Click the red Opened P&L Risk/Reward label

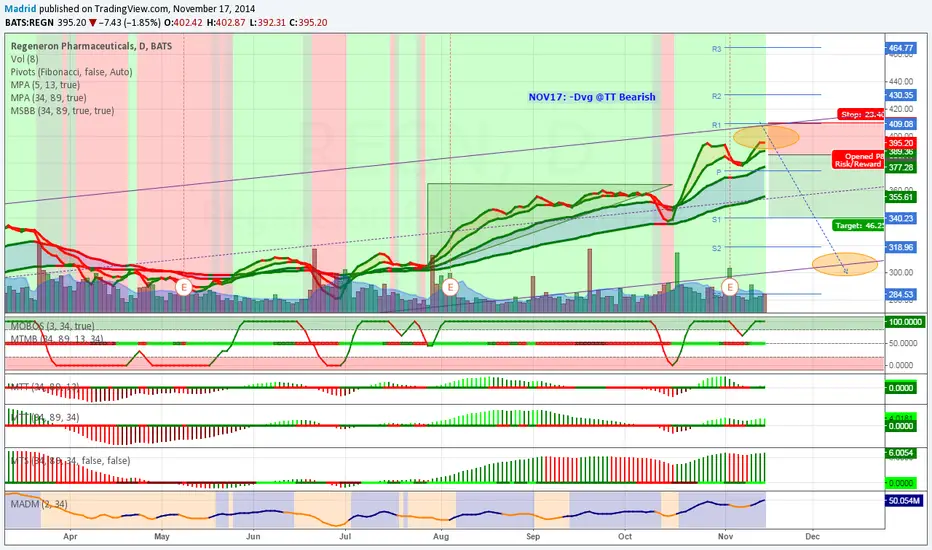858,160
